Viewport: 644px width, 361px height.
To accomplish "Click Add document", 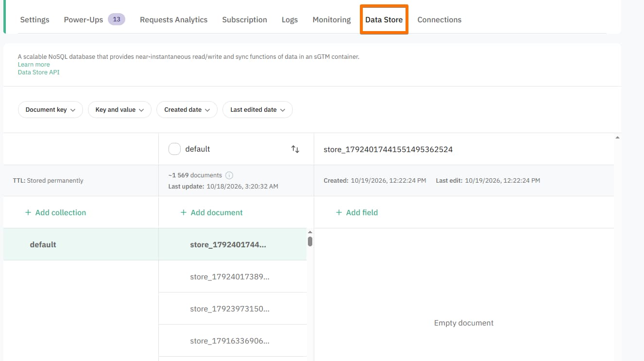I will click(211, 212).
